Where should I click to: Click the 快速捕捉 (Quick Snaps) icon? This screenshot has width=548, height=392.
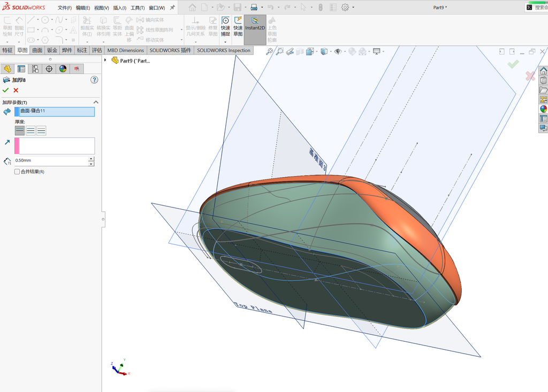(225, 26)
